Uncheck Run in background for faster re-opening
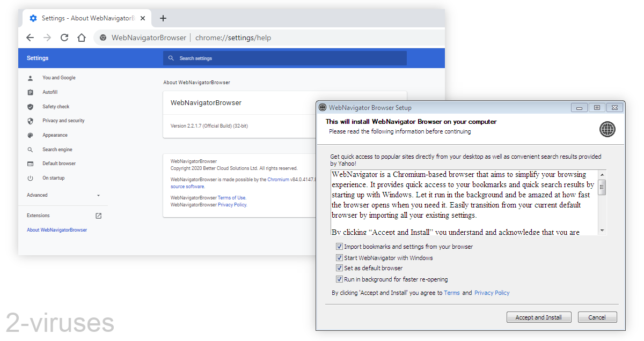 coord(339,279)
